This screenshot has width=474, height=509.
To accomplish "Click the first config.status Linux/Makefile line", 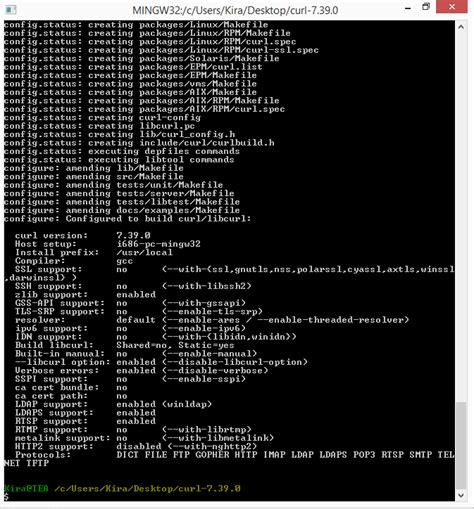I will (136, 25).
